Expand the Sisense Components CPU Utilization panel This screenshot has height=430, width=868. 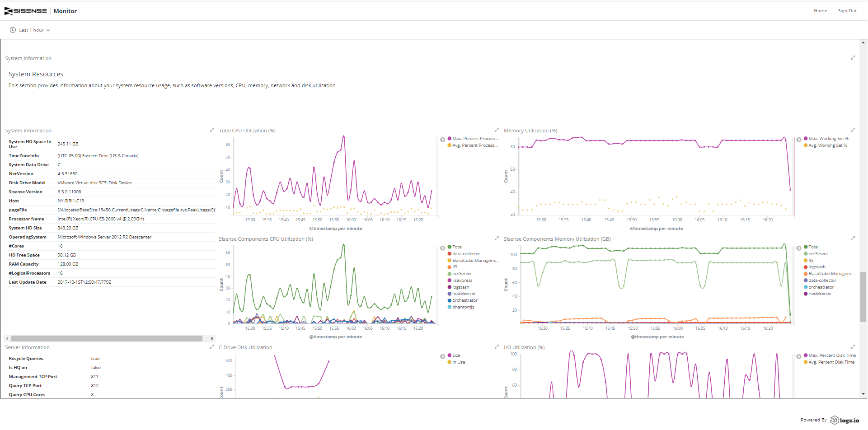pyautogui.click(x=497, y=238)
